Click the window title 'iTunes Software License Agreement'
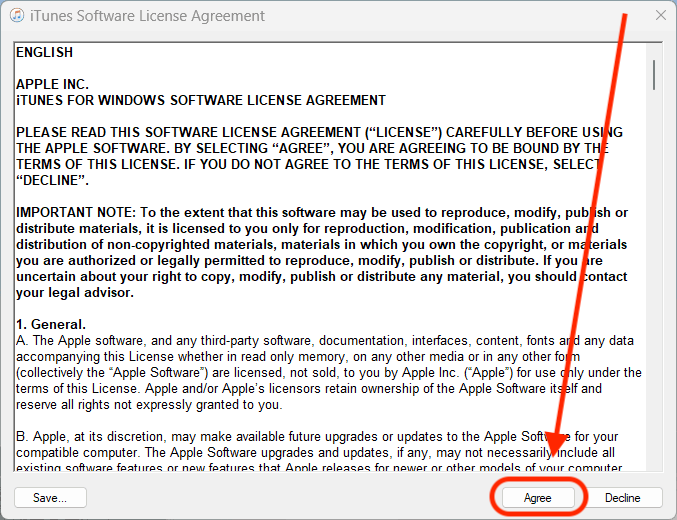This screenshot has height=520, width=677. 148,16
